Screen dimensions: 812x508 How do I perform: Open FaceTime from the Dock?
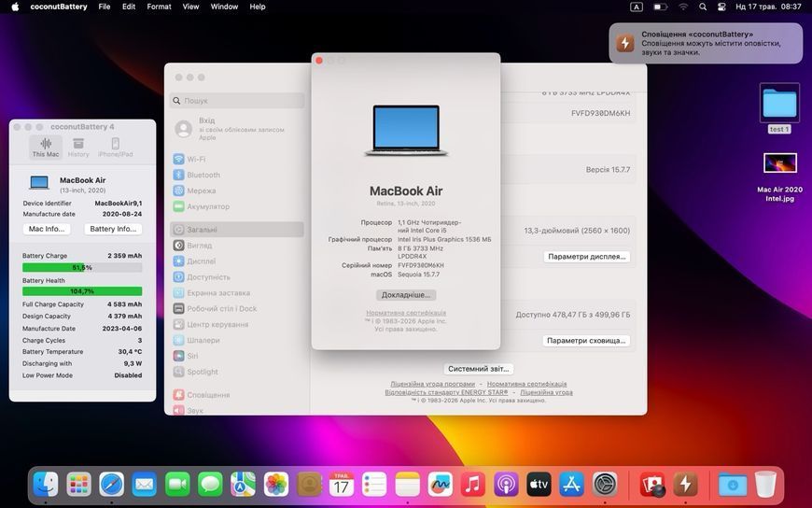tap(177, 486)
